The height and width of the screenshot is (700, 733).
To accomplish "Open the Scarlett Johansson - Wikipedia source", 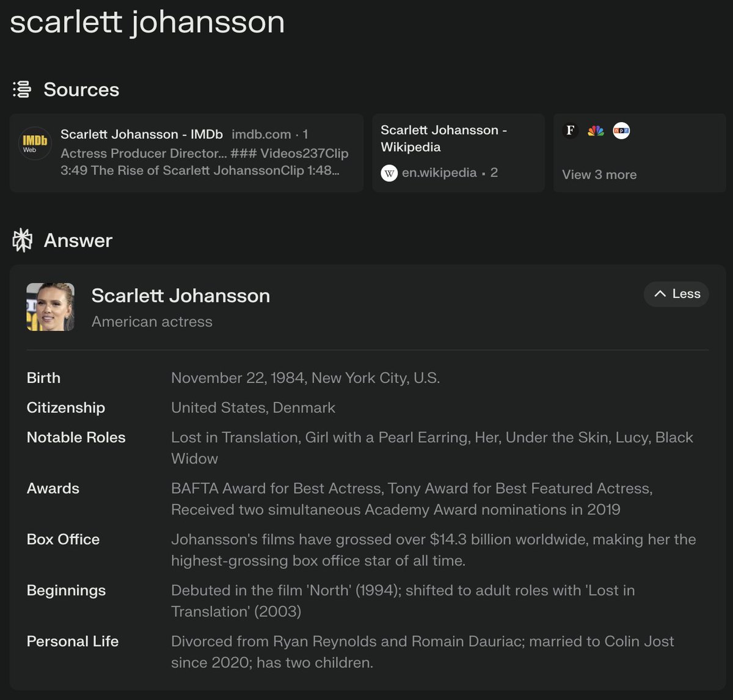I will point(458,153).
